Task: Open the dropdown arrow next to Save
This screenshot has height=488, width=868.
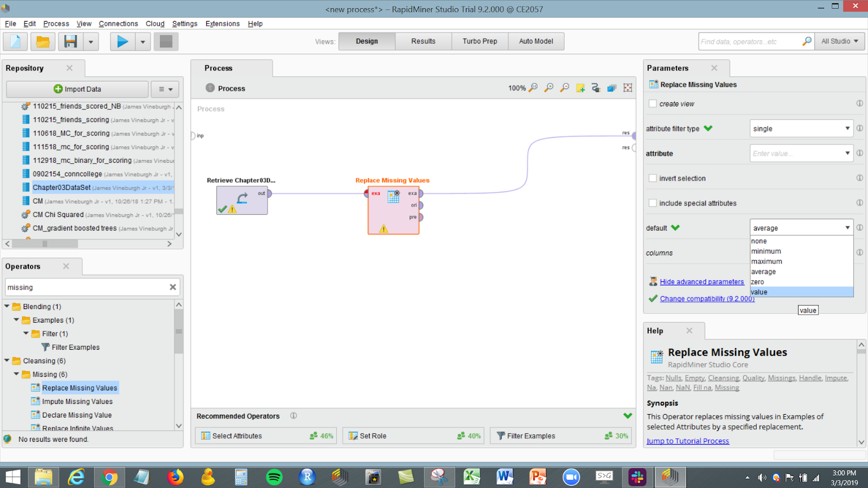Action: [91, 41]
